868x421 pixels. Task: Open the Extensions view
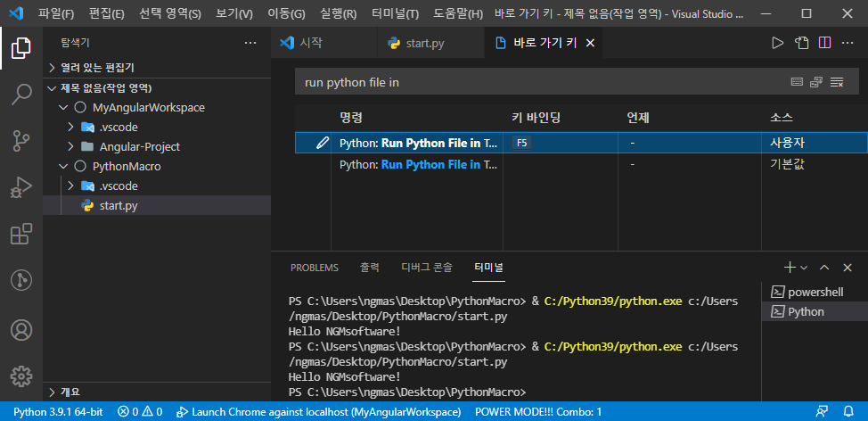pos(21,235)
